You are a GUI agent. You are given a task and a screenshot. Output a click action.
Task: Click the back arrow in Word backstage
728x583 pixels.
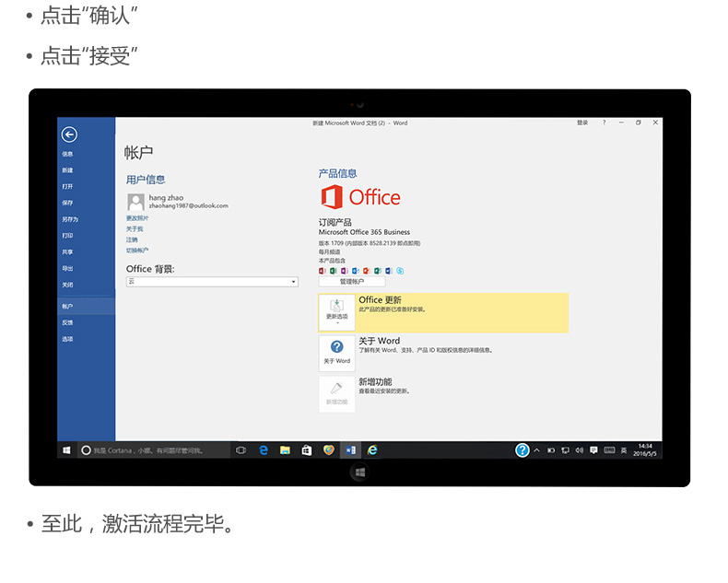tap(69, 134)
